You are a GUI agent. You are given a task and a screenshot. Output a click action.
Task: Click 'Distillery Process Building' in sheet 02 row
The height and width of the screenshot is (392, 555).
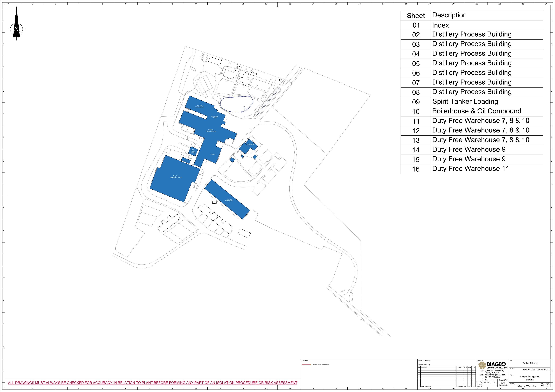tap(472, 34)
